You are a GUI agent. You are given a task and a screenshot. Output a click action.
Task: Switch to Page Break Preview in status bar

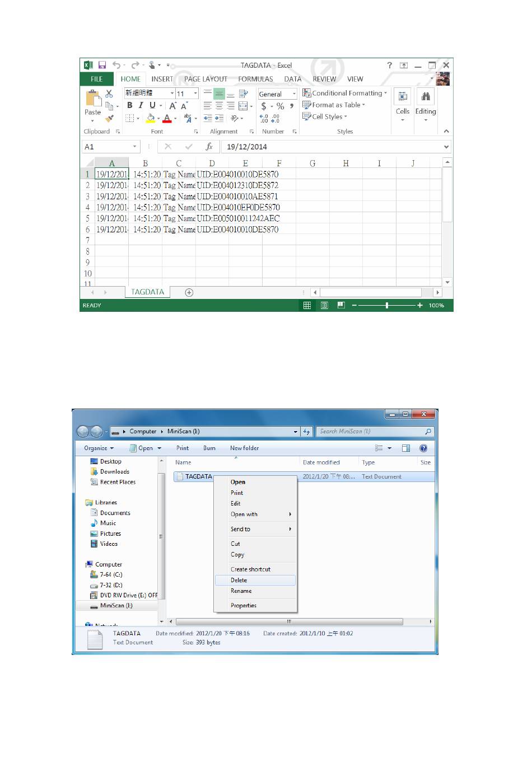click(x=341, y=305)
